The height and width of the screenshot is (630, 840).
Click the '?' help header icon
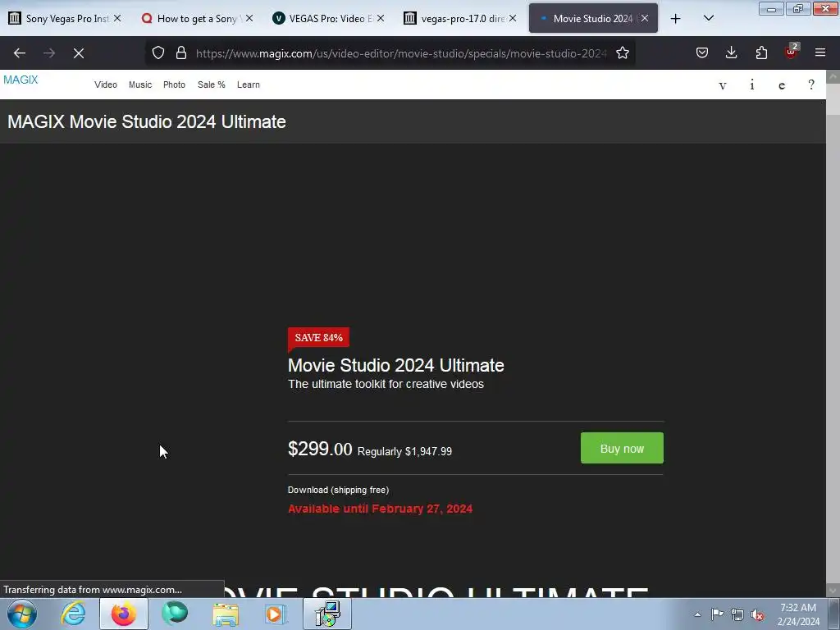click(x=811, y=84)
